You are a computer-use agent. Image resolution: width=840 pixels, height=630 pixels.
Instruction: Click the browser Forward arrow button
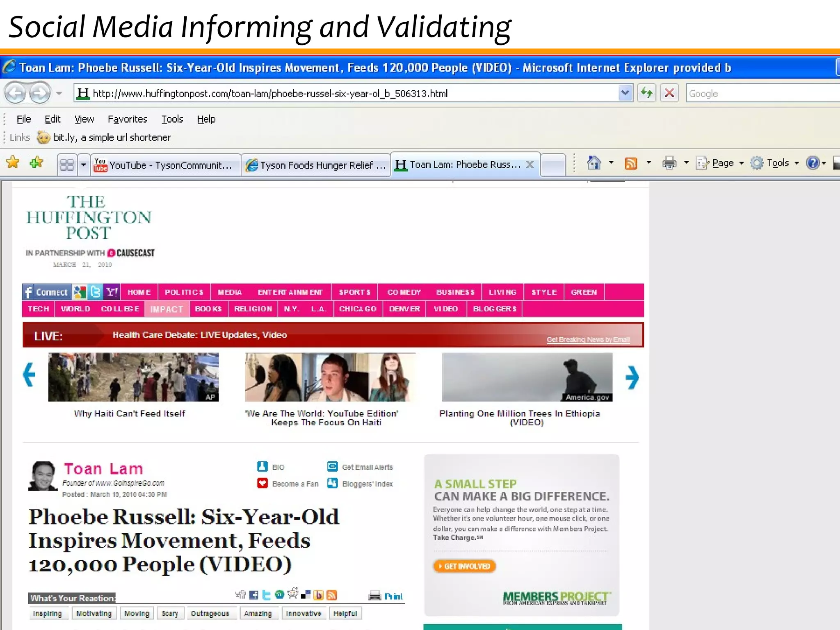click(40, 93)
